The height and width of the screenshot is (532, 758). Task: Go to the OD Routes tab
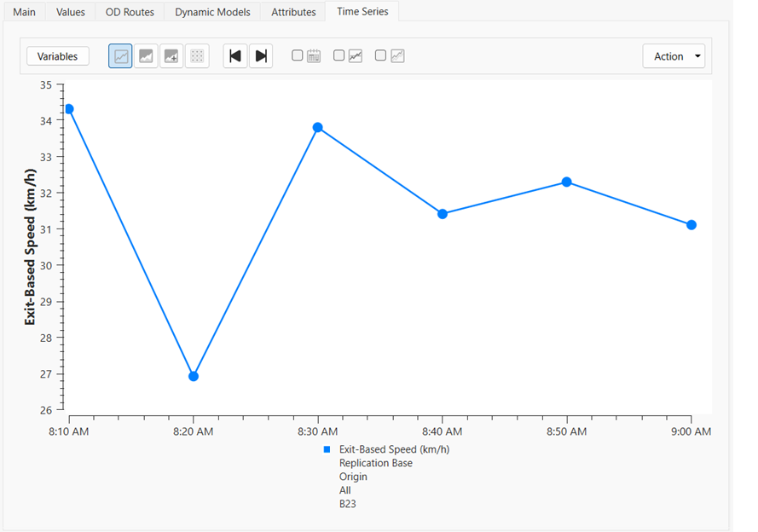[130, 12]
